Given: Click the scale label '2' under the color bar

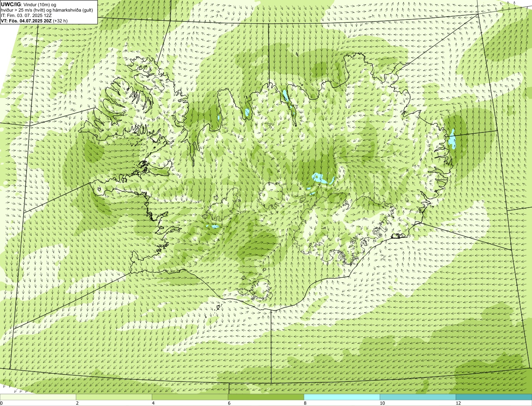Looking at the screenshot, I should click(x=76, y=403).
